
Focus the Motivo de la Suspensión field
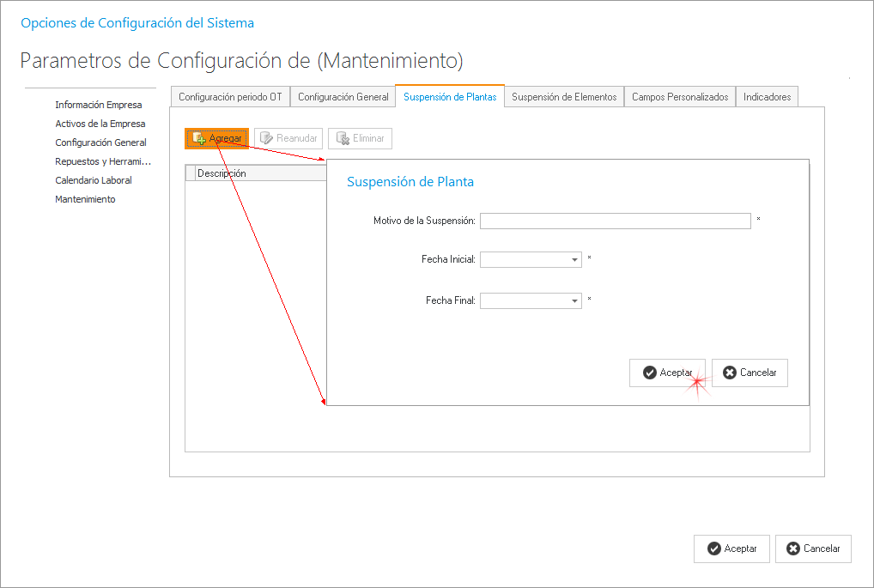(615, 221)
